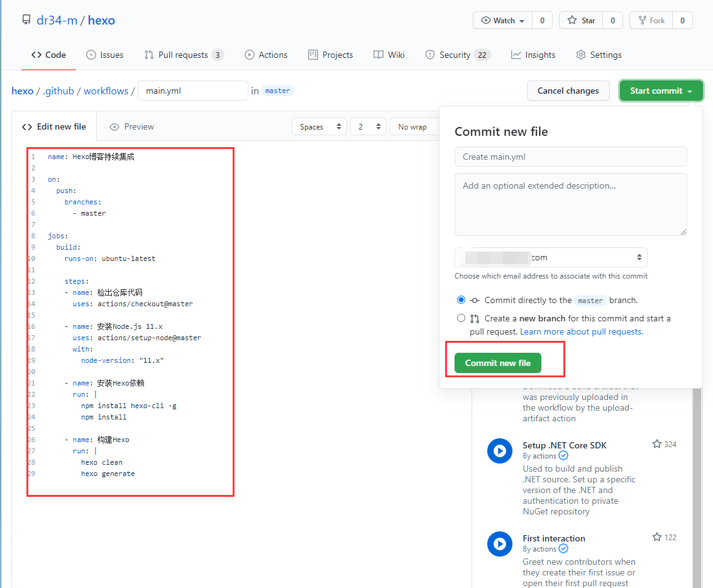Click the Cancel changes button
The height and width of the screenshot is (588, 713).
568,91
